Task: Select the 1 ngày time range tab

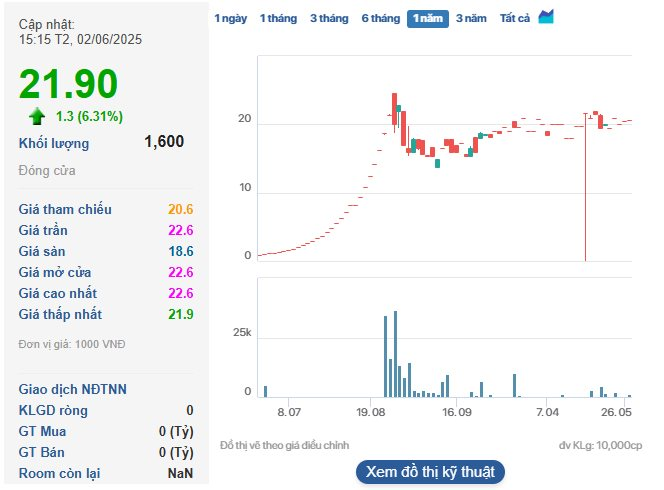Action: click(230, 19)
